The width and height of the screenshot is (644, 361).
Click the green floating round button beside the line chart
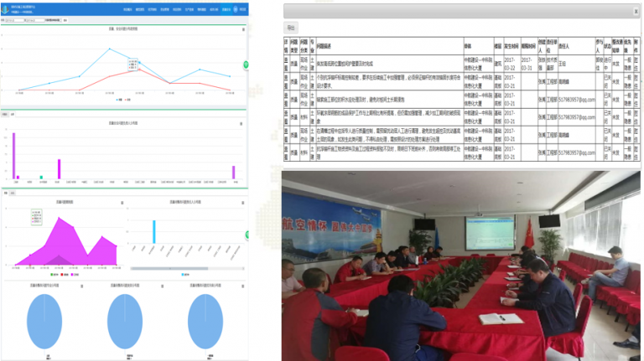click(246, 64)
